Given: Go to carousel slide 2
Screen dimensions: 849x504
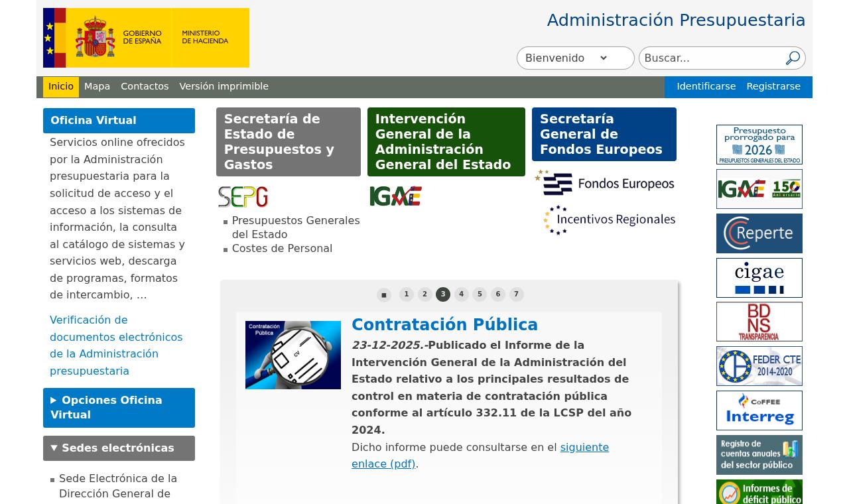Looking at the screenshot, I should pos(425,294).
